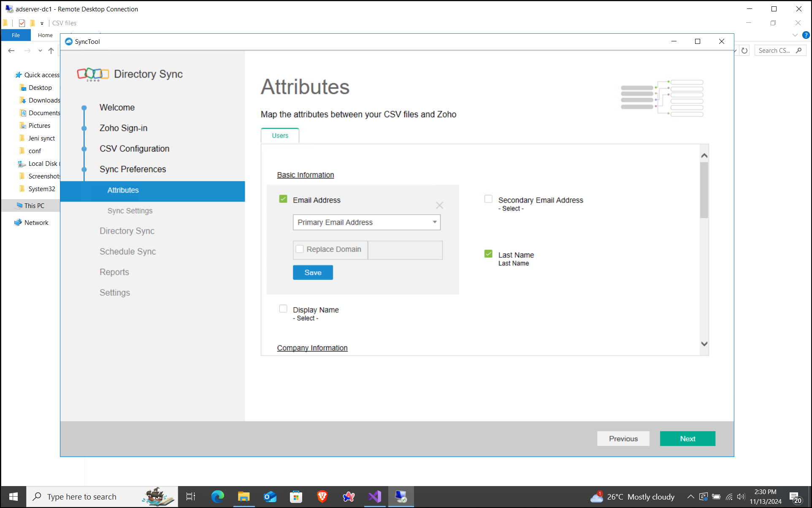Open Visual Studio from the taskbar
The width and height of the screenshot is (812, 508).
[374, 497]
